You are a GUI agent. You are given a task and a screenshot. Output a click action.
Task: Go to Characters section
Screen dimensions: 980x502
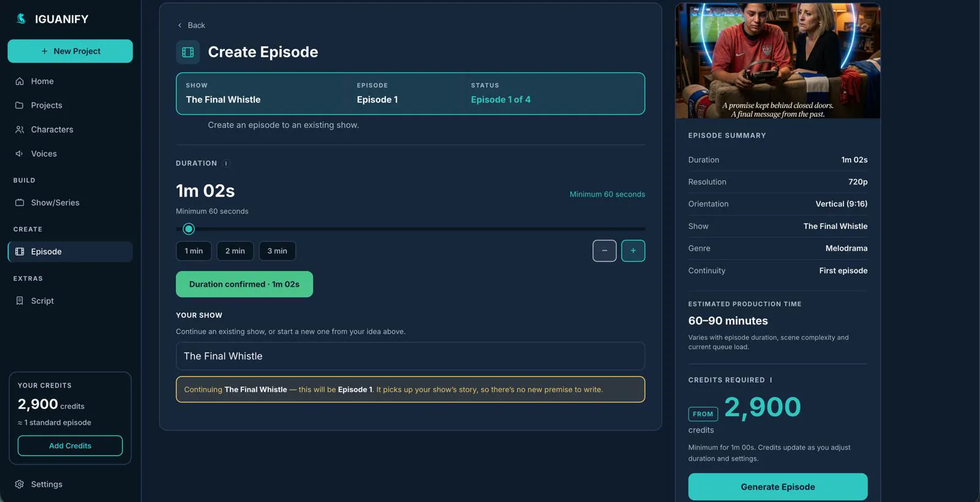click(70, 129)
